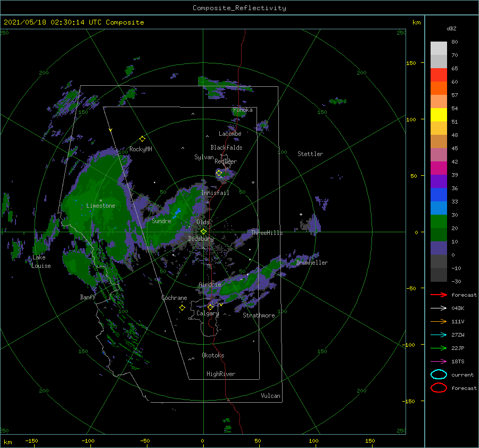Click the yellow radar-center diamond near Didsbury

coord(203,232)
